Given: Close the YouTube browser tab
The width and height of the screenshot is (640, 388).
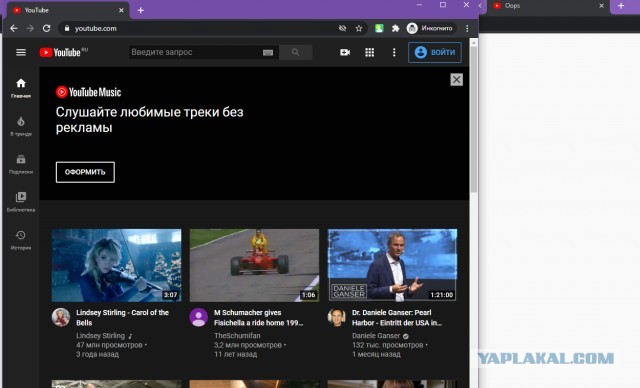Looking at the screenshot, I should tap(121, 10).
